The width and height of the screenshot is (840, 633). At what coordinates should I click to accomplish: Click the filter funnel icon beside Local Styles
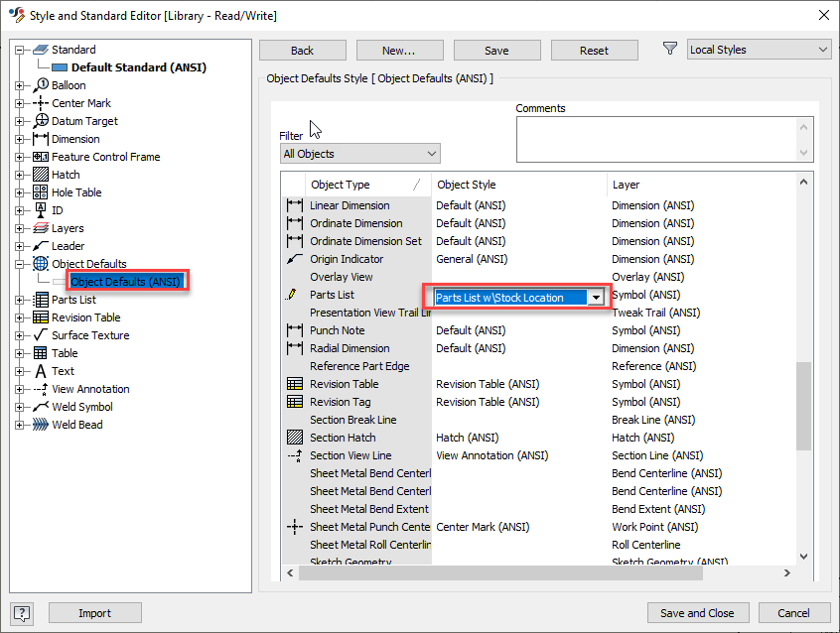(670, 49)
